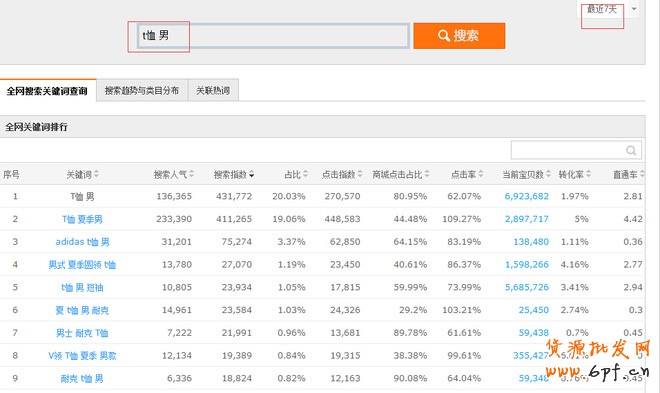Open keyword link T恤 夏季男

(82, 219)
